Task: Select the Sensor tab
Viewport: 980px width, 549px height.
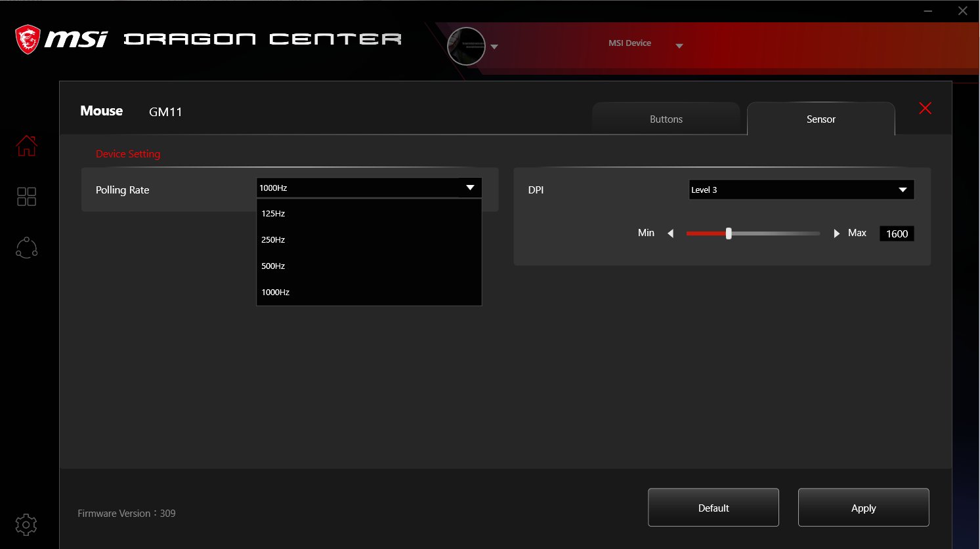Action: click(x=820, y=119)
